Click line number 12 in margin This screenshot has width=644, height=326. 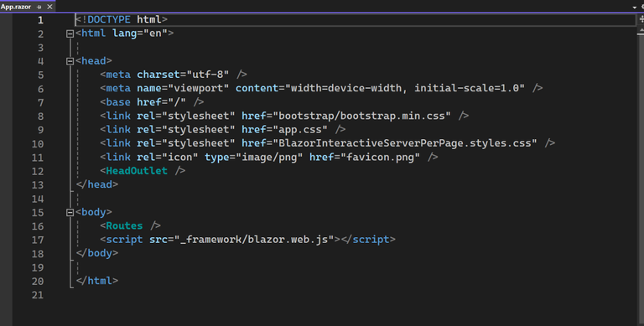pos(38,171)
